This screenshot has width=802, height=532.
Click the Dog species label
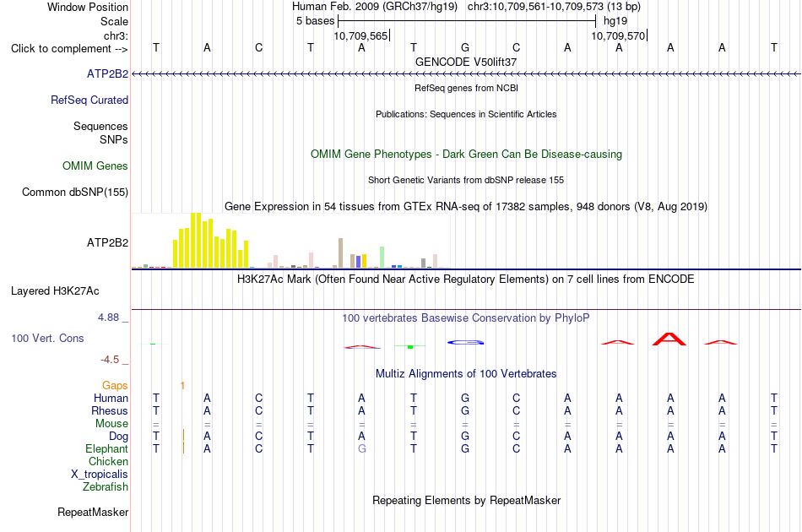tap(119, 437)
